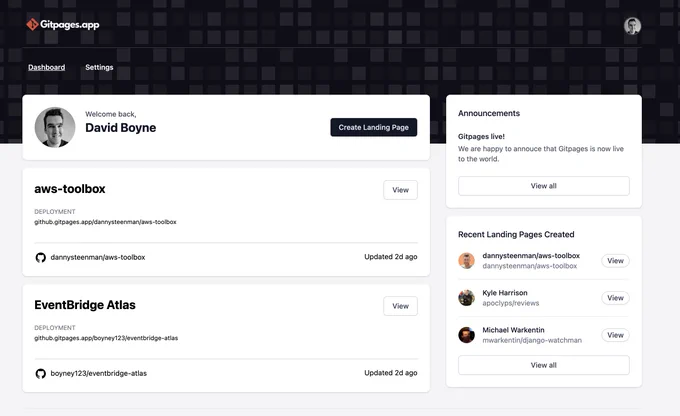Click the DEPLOYMENT label on the EventBridge Atlas card
Screen dimensions: 680x416
55,328
